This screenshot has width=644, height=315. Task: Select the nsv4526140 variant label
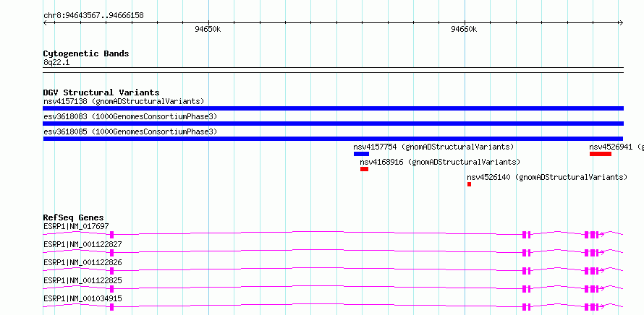click(547, 177)
